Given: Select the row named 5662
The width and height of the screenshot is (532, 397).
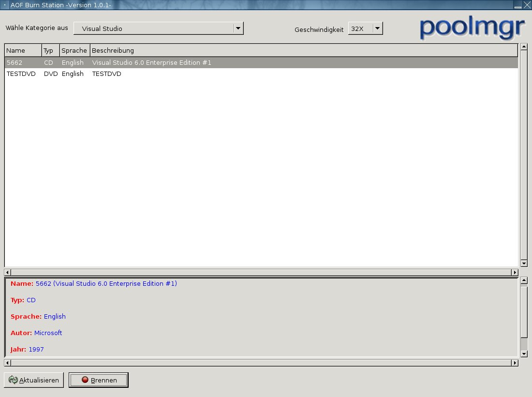Looking at the screenshot, I should 261,63.
